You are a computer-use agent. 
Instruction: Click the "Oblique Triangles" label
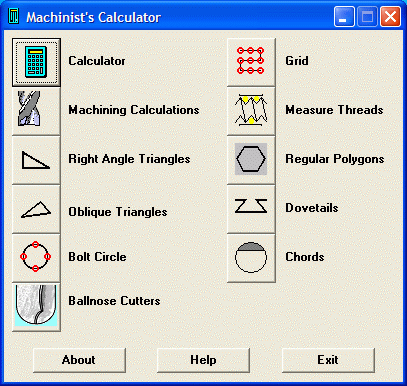118,212
